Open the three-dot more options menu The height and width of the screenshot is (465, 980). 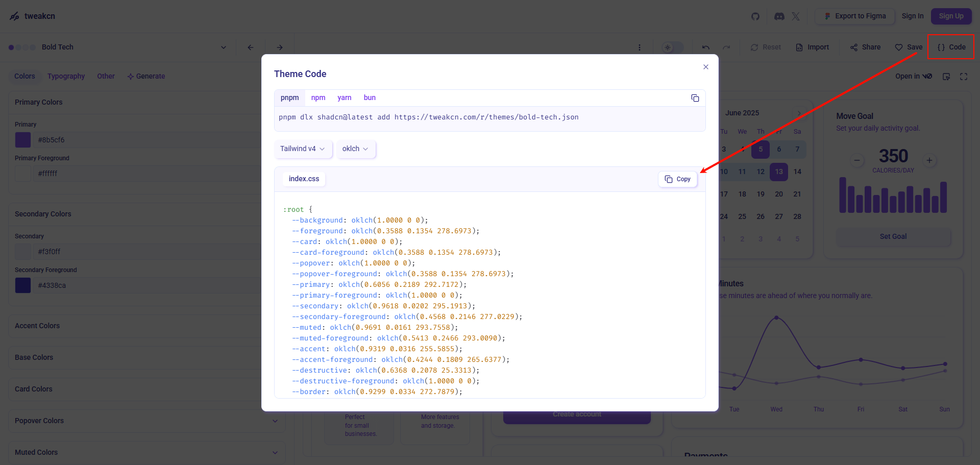pyautogui.click(x=640, y=47)
